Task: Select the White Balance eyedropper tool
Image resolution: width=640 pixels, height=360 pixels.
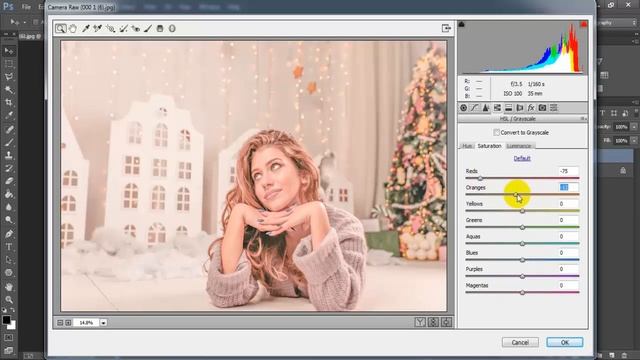Action: click(x=86, y=29)
